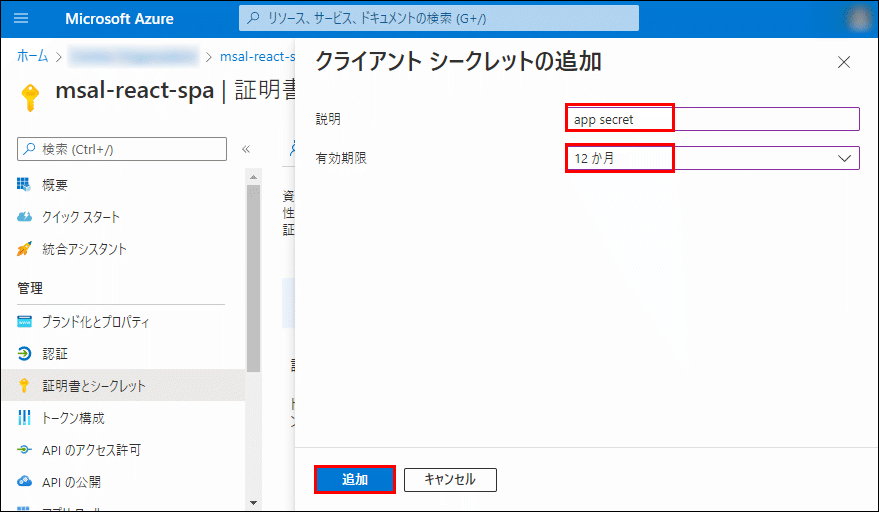This screenshot has width=879, height=512.
Task: Open the msal-react-s breadcrumb link
Action: 257,57
